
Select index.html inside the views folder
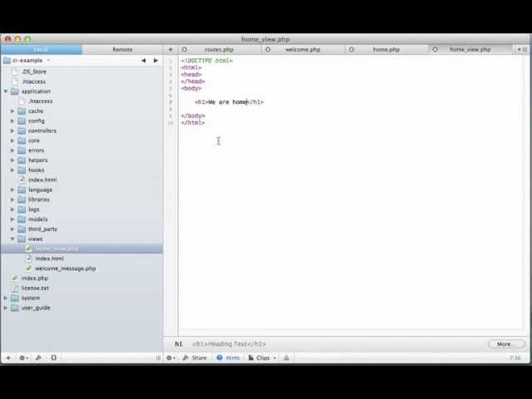pos(81,259)
